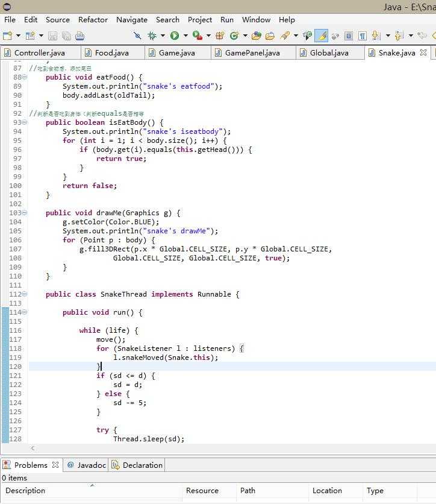
Task: Click the Open Type icon
Action: [256, 36]
